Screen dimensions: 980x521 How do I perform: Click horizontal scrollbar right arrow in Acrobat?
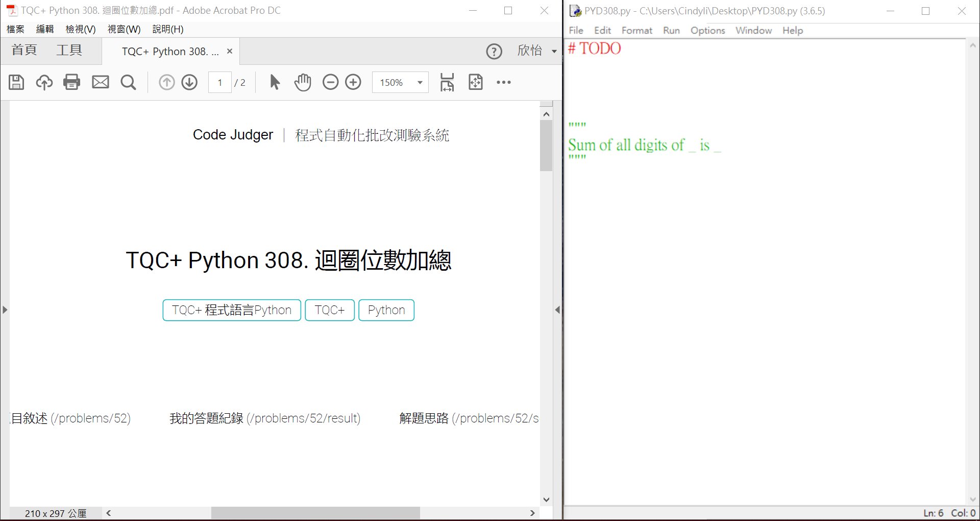tap(532, 513)
